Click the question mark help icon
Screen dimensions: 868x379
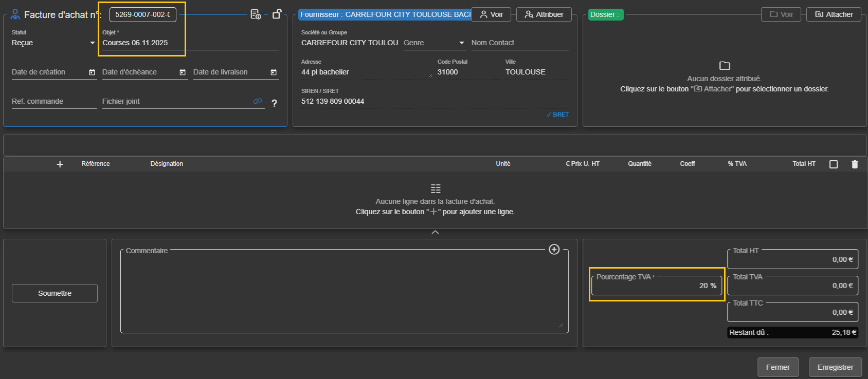click(274, 103)
